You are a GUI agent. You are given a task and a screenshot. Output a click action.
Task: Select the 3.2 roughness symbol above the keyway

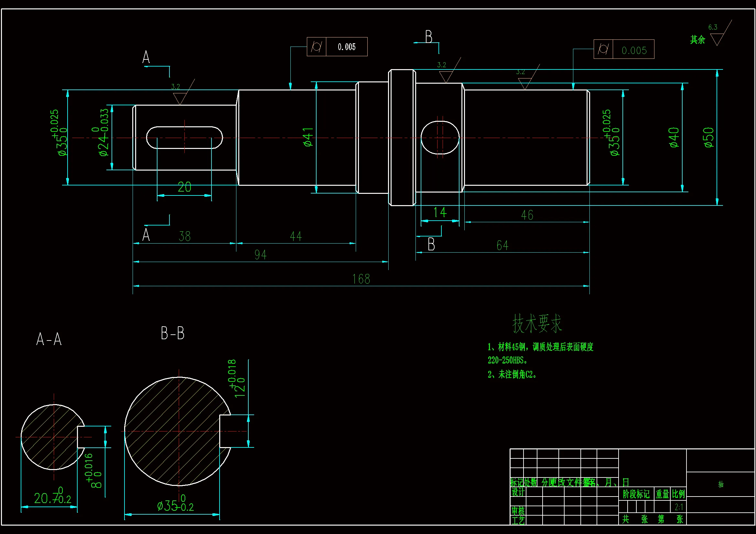click(180, 96)
